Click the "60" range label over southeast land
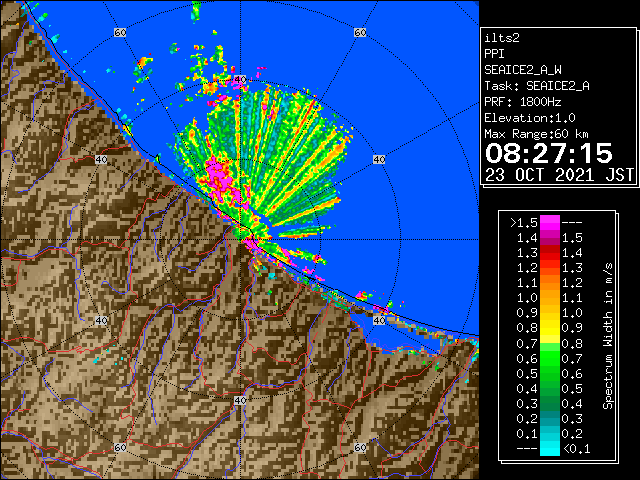This screenshot has height=480, width=640. click(x=360, y=447)
